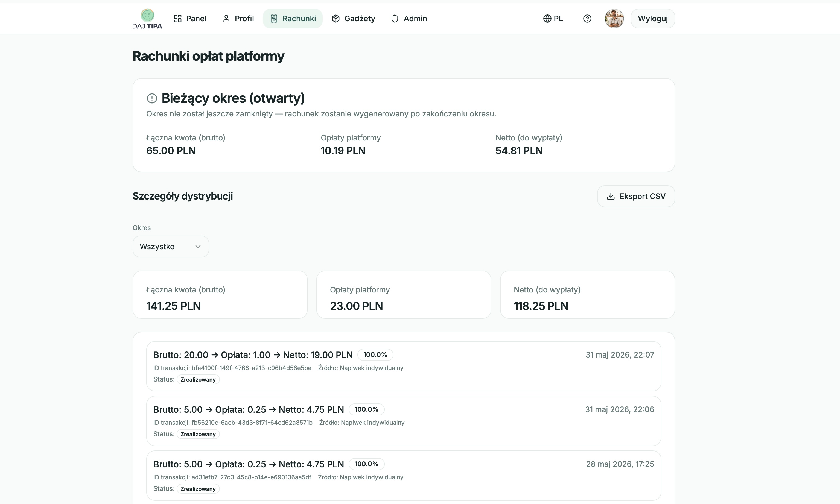840x504 pixels.
Task: Click the Rachunki opłat platformy heading
Action: pos(209,56)
